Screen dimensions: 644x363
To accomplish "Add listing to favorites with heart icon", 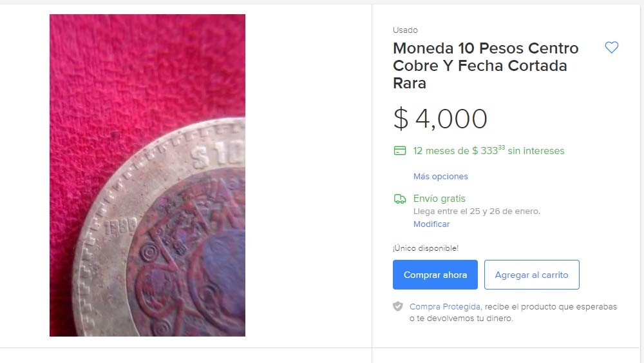I will [612, 47].
